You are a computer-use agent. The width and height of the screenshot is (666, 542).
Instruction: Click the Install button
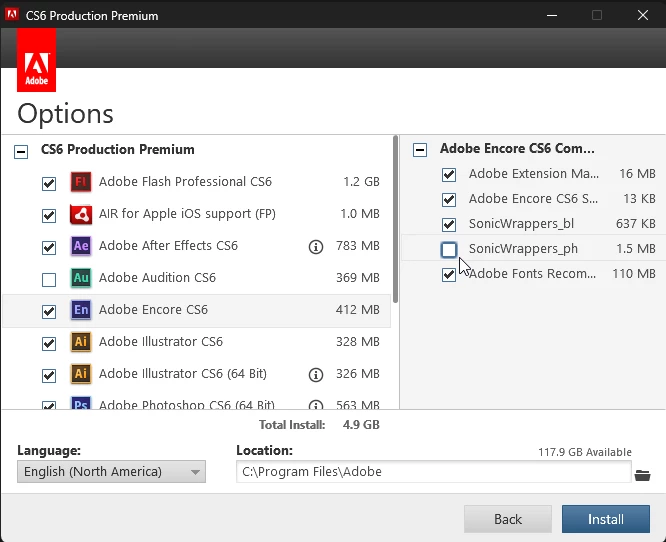606,519
